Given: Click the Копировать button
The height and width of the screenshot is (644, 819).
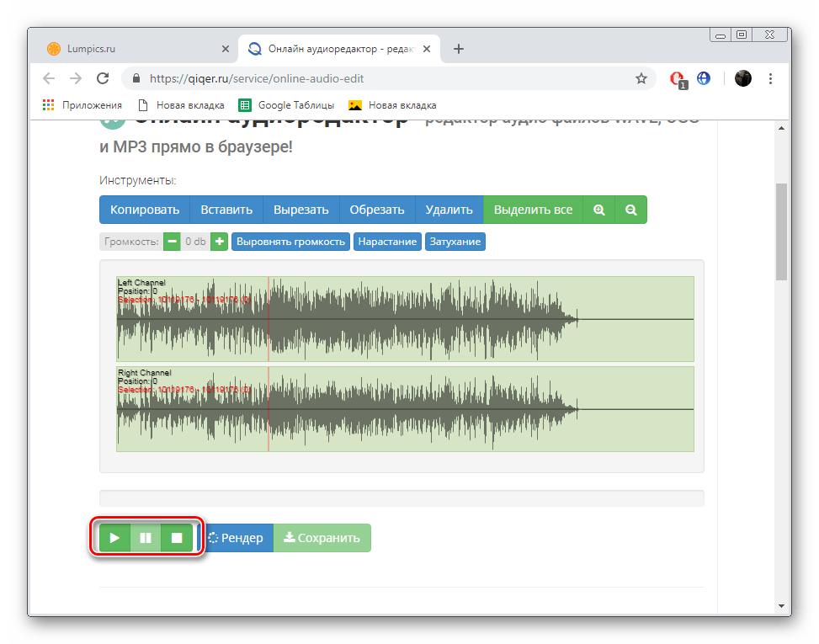Looking at the screenshot, I should [145, 210].
